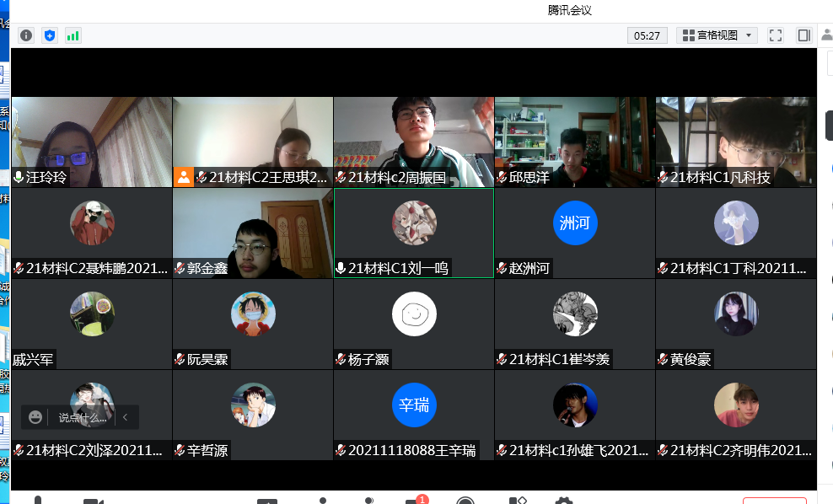
Task: Click the blue security shield icon
Action: tap(50, 35)
